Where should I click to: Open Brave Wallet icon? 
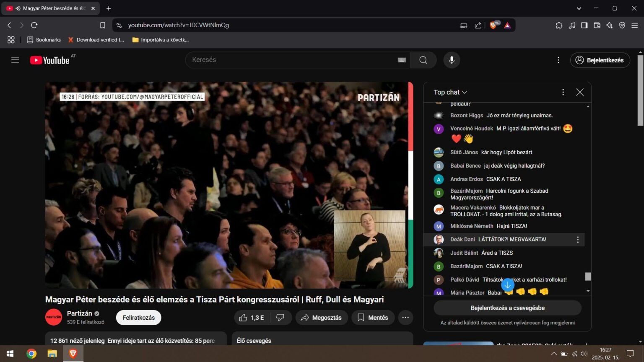point(597,25)
